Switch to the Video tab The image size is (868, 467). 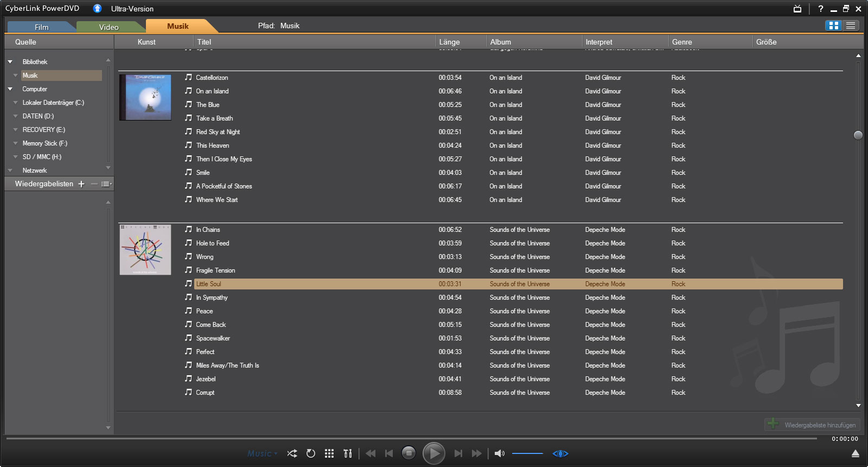point(109,27)
